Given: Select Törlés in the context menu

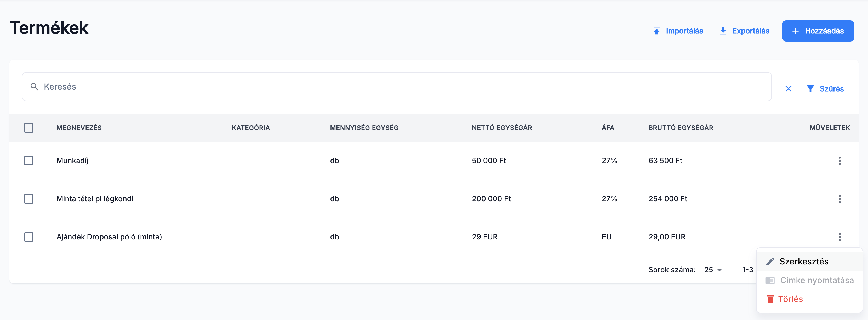Looking at the screenshot, I should 790,299.
